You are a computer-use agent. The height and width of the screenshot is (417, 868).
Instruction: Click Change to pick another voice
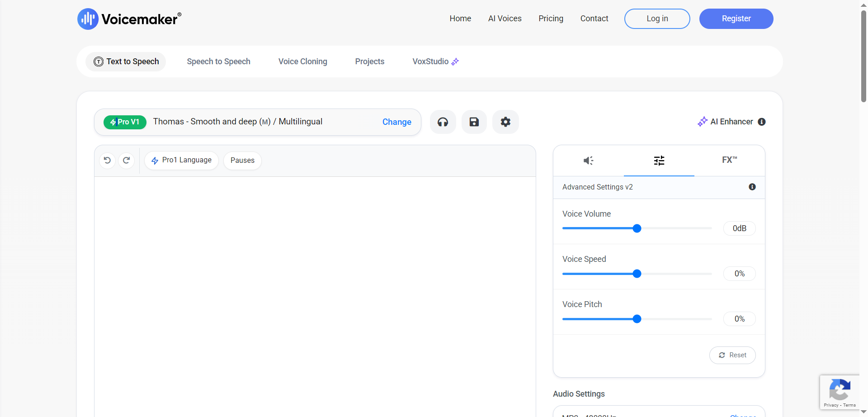397,122
